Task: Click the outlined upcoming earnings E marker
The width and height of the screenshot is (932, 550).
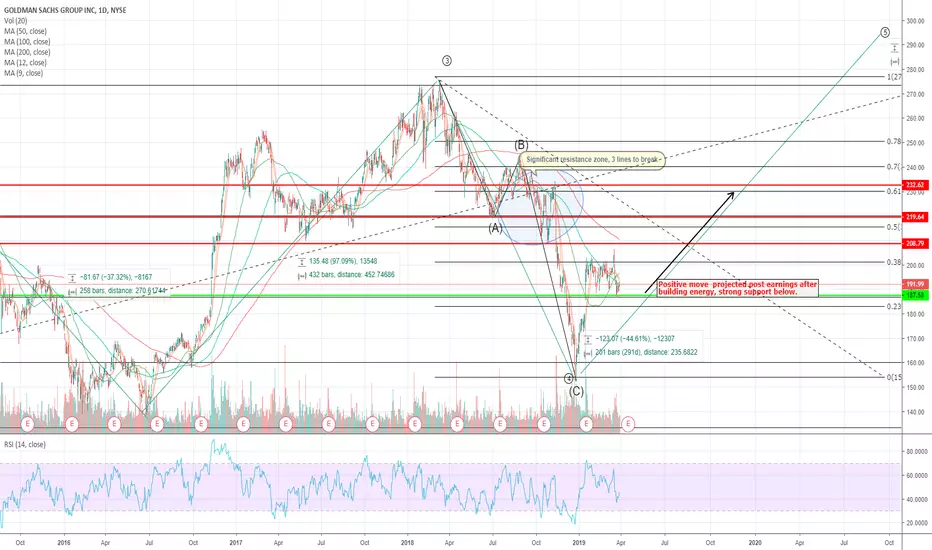Action: 628,424
